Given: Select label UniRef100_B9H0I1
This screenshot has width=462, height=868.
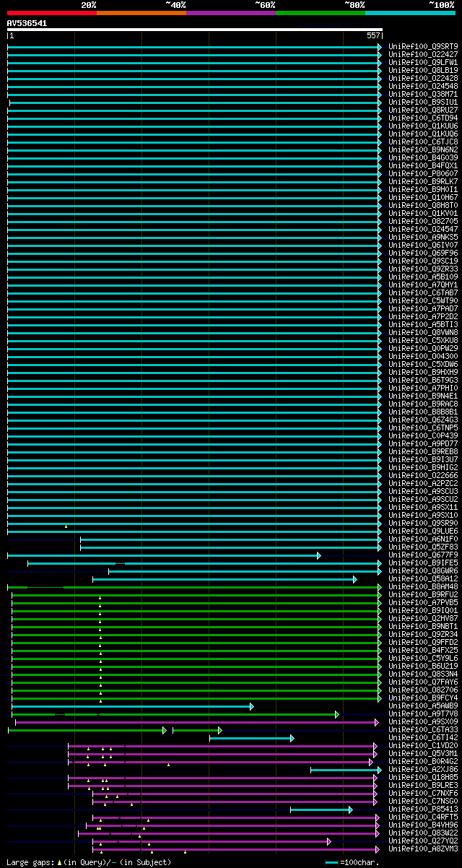Looking at the screenshot, I should click(x=423, y=189).
